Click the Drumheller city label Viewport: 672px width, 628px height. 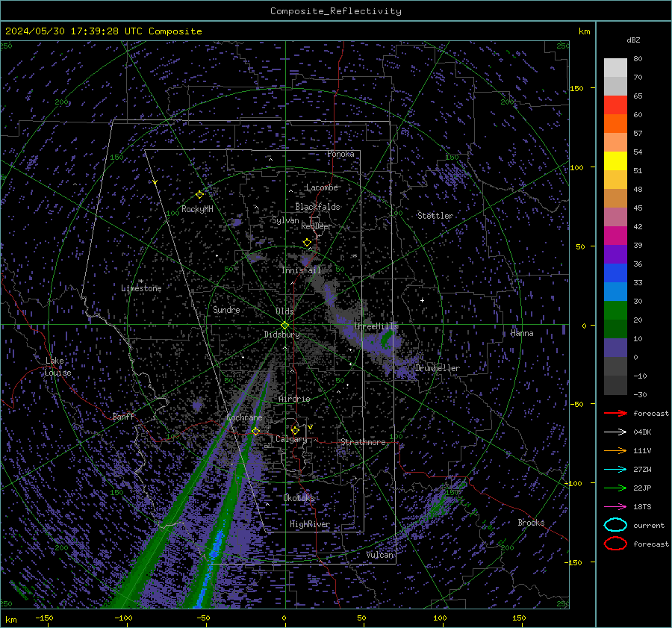tap(438, 368)
